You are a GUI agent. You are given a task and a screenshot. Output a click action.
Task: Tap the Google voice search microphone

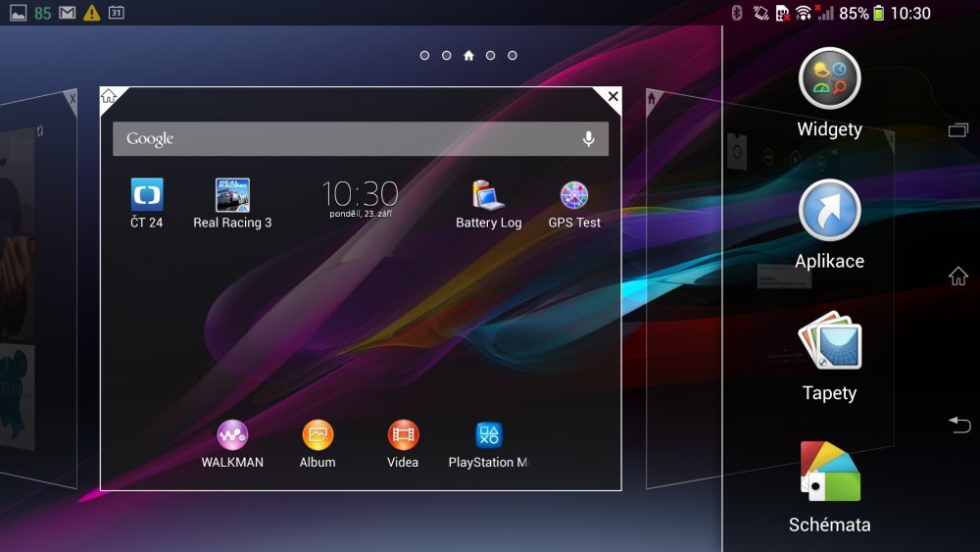(x=588, y=139)
